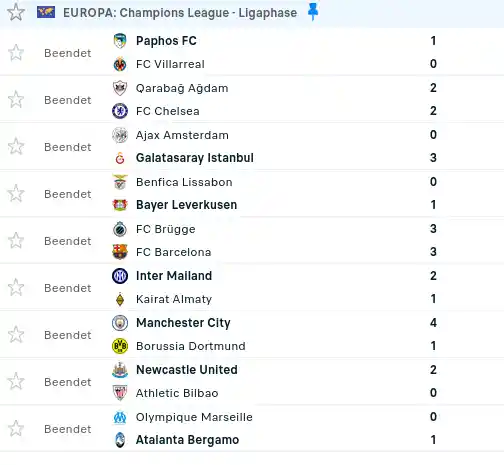Star the Manchester City vs Dortmund match
The image size is (504, 465).
pos(16,335)
